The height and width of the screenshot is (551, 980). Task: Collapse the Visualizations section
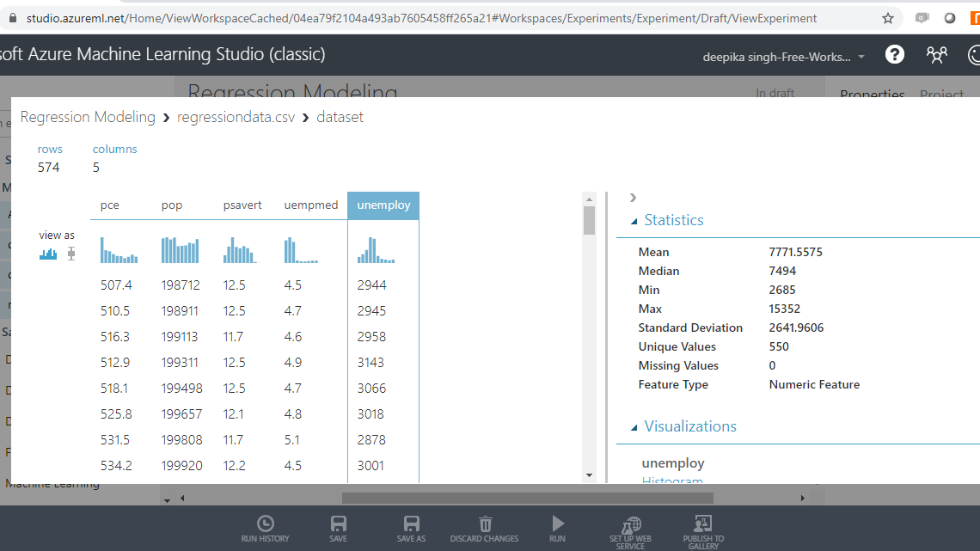tap(634, 427)
